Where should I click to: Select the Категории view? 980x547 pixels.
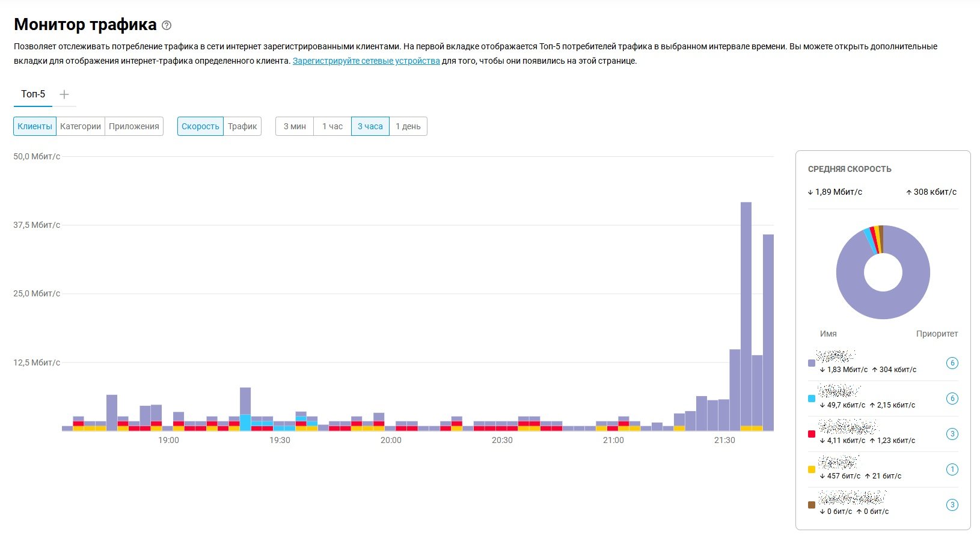click(81, 126)
